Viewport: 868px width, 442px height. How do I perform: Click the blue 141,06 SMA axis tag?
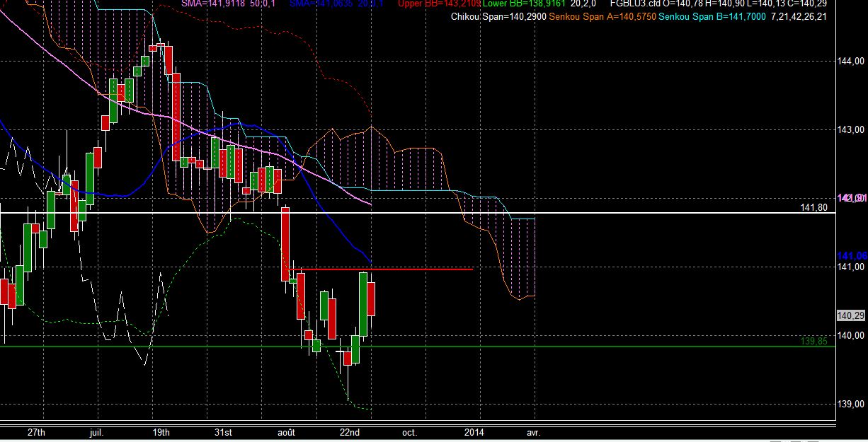coord(852,255)
